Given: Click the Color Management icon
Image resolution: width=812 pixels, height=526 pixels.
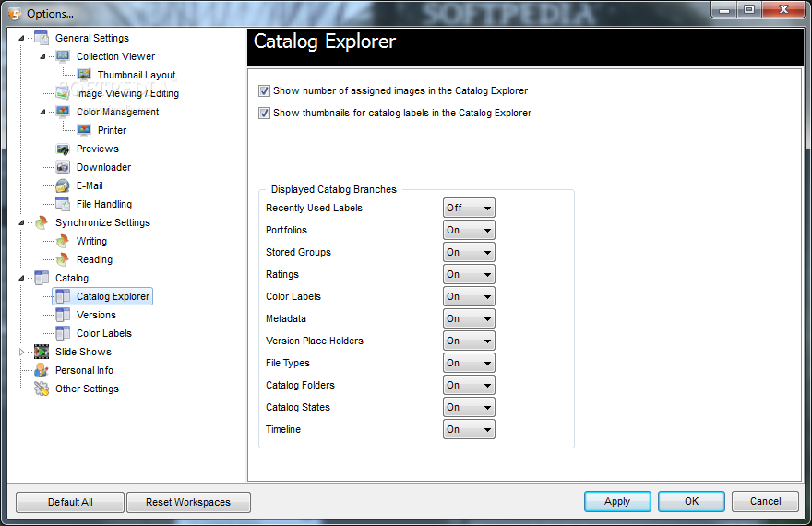Looking at the screenshot, I should point(63,112).
